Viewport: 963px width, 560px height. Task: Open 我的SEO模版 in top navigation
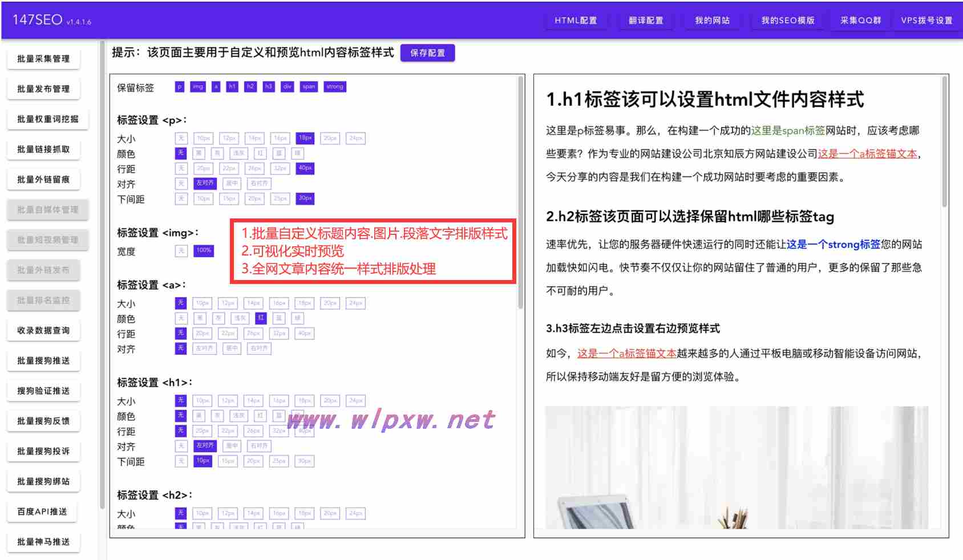click(x=788, y=21)
